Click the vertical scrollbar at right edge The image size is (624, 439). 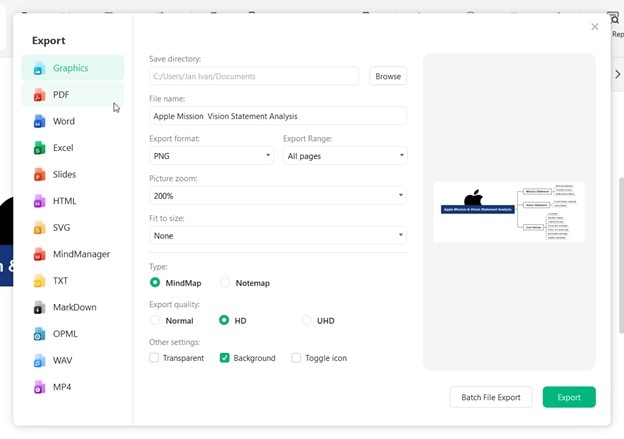621,255
